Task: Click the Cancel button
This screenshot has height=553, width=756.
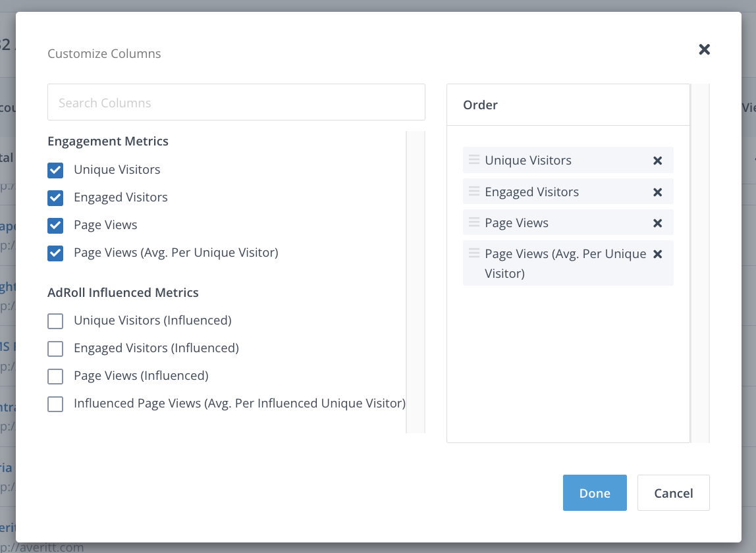Action: 673,493
